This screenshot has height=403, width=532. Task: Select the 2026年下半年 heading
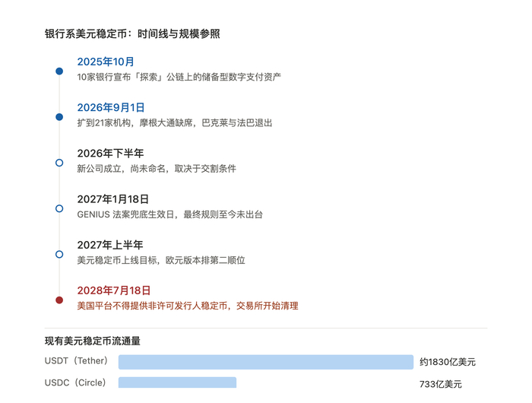(110, 154)
